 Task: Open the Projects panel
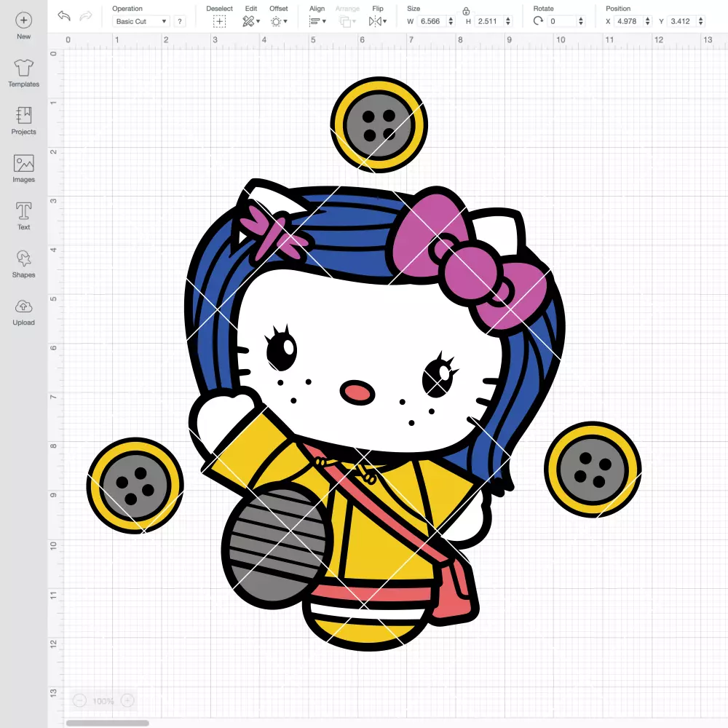point(24,121)
